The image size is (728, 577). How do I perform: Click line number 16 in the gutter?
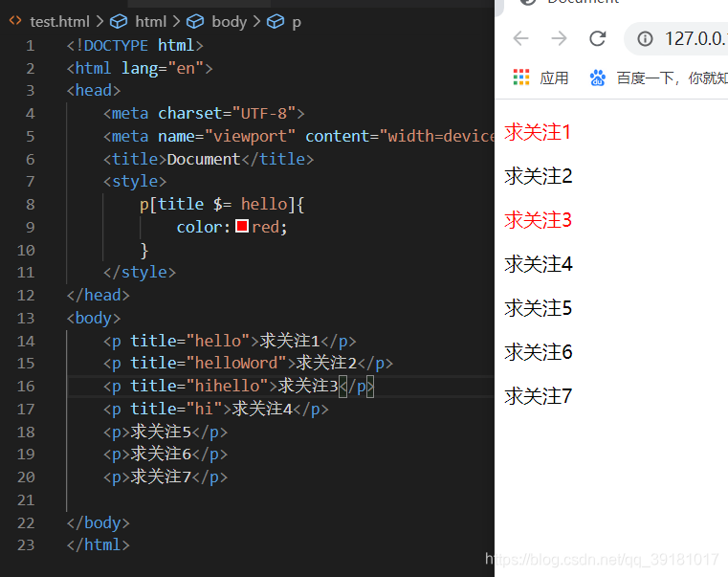point(26,386)
